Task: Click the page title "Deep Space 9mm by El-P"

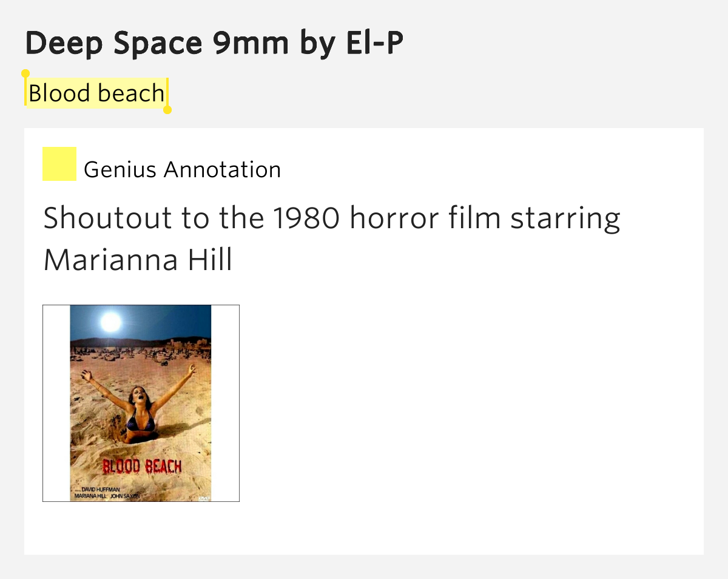Action: (215, 43)
